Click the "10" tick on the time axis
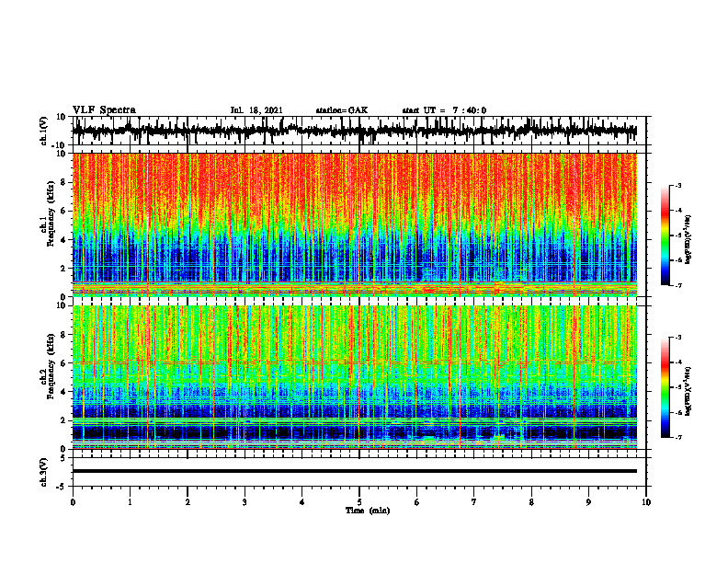 [x=646, y=502]
